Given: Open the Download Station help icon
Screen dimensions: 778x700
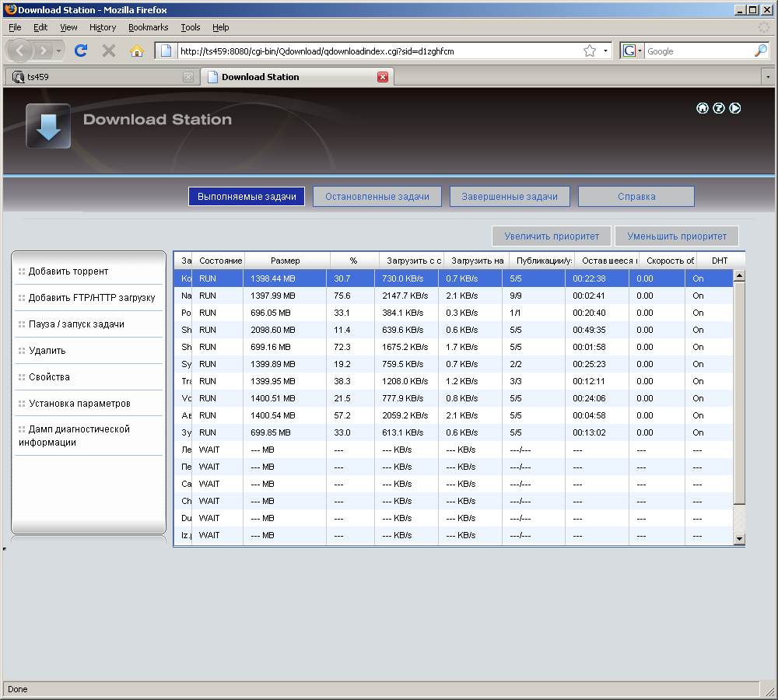Looking at the screenshot, I should 718,108.
